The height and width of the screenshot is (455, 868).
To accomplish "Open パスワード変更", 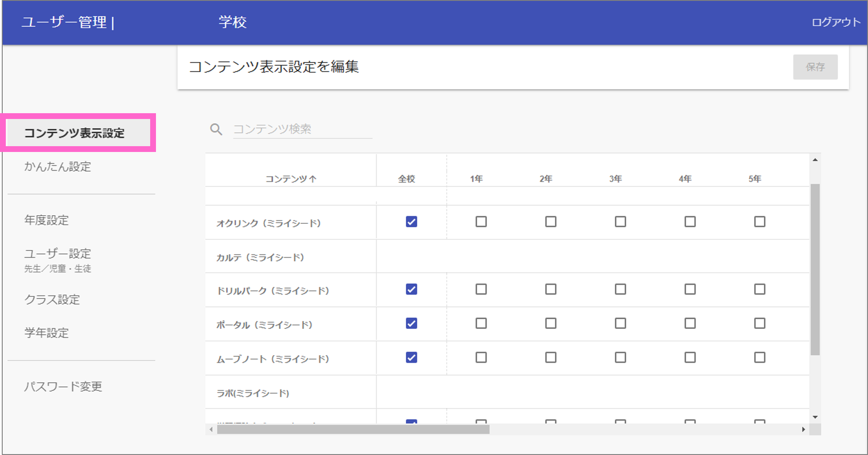I will (63, 387).
